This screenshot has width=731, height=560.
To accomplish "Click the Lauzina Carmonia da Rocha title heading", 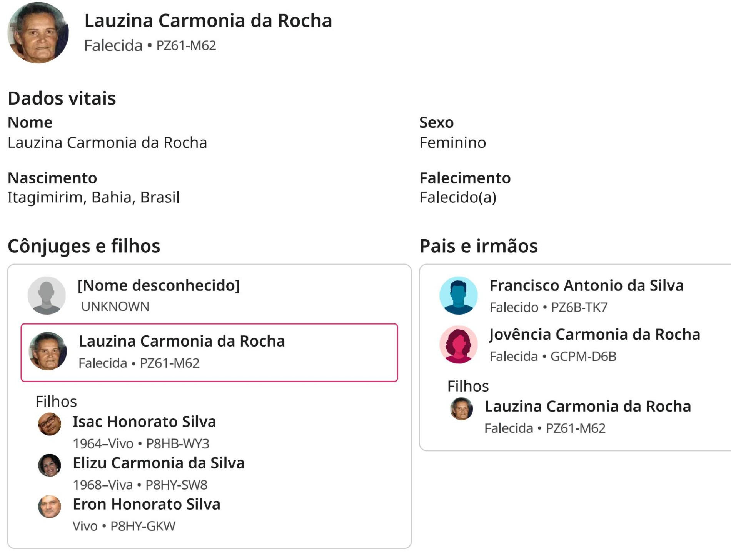I will click(208, 20).
